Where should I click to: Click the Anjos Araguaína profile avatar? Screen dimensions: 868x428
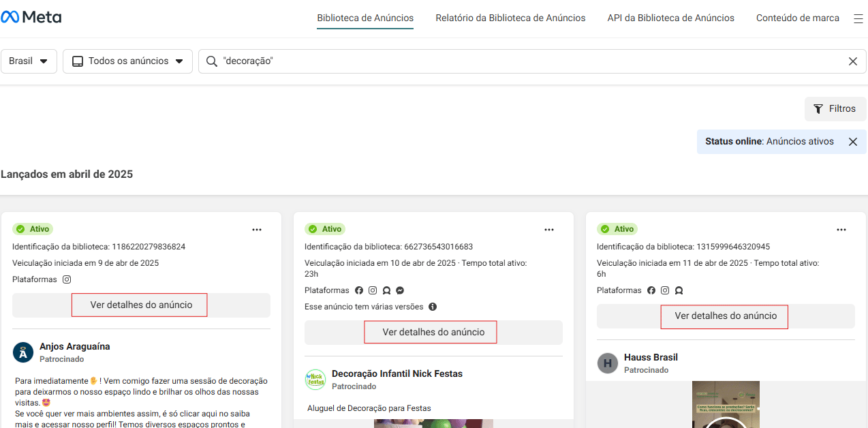[x=23, y=352]
